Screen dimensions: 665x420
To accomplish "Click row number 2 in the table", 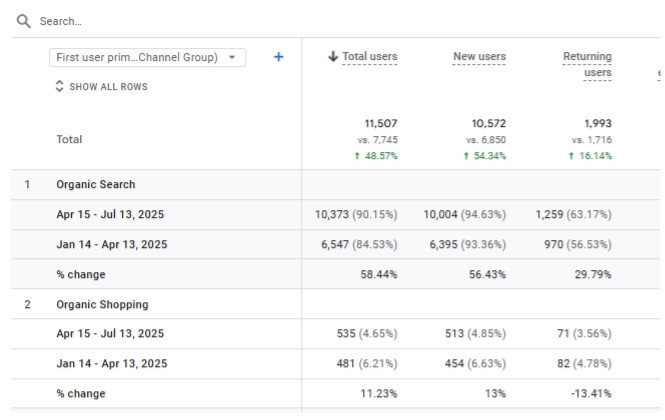I will pos(28,305).
